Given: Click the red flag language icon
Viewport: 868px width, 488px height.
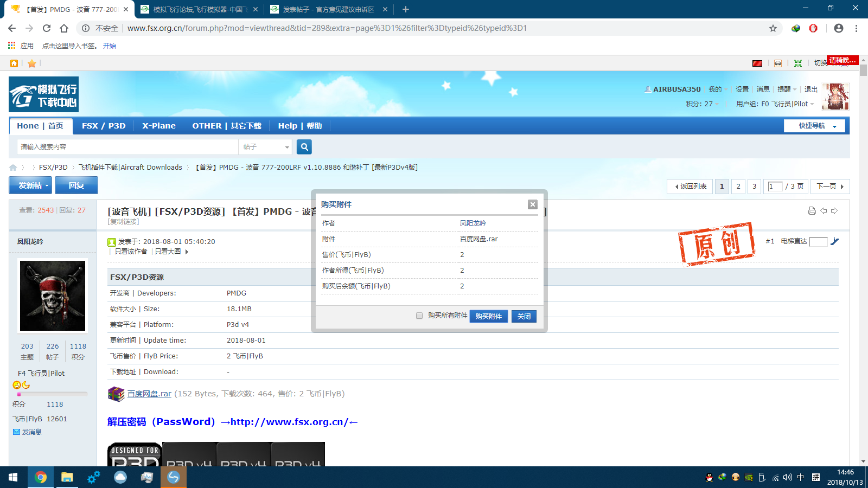Looking at the screenshot, I should point(757,63).
